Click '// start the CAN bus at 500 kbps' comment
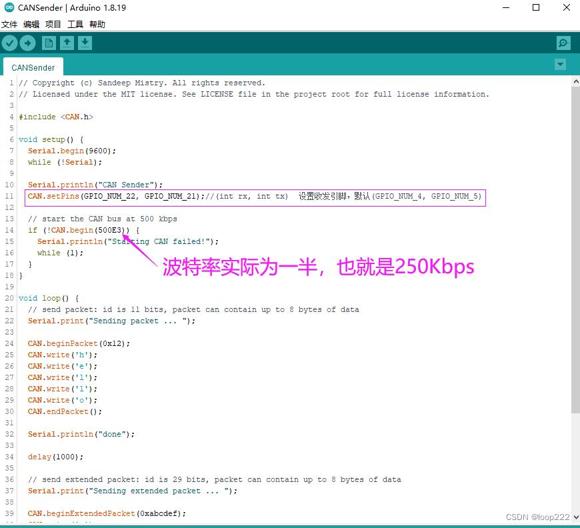Viewport: 580px width, 528px height. 102,219
